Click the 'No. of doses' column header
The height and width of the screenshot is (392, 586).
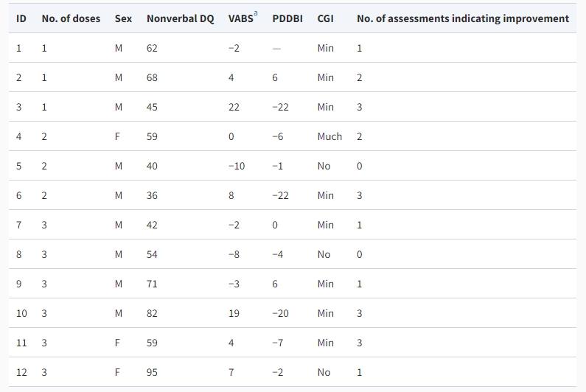point(71,18)
